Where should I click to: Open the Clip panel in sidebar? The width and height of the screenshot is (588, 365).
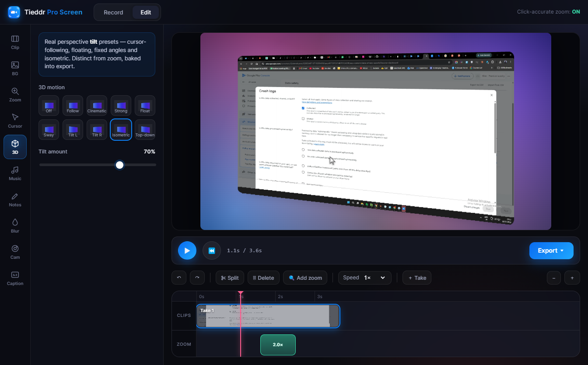15,42
